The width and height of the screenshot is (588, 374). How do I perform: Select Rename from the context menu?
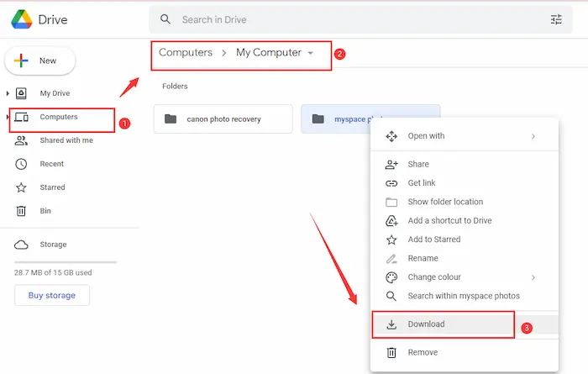coord(465,259)
